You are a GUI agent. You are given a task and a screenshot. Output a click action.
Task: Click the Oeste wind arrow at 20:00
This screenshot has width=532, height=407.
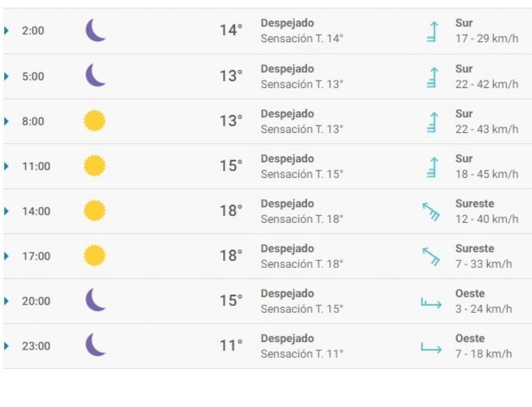click(x=431, y=302)
